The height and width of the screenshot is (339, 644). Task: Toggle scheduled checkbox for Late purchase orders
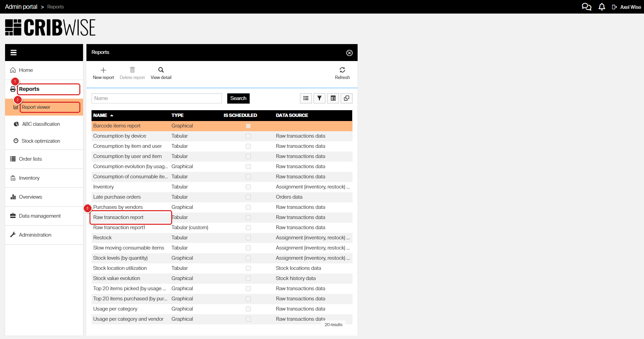tap(248, 197)
